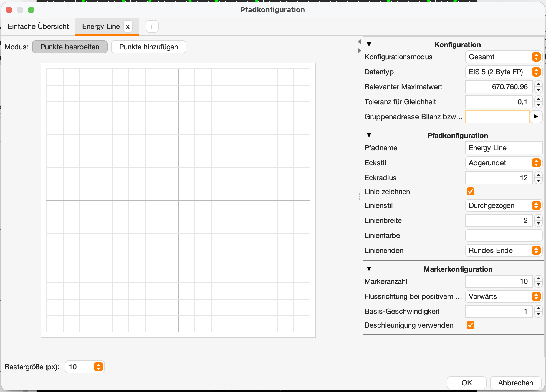Viewport: 546px width, 392px height.
Task: Click arrow button next to Gruppenadresse Bilanz field
Action: 536,116
